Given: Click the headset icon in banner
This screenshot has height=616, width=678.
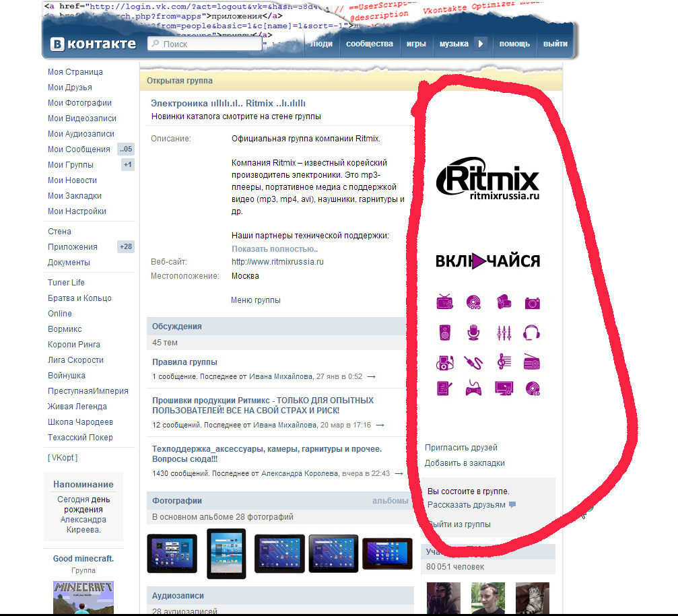Looking at the screenshot, I should click(531, 333).
